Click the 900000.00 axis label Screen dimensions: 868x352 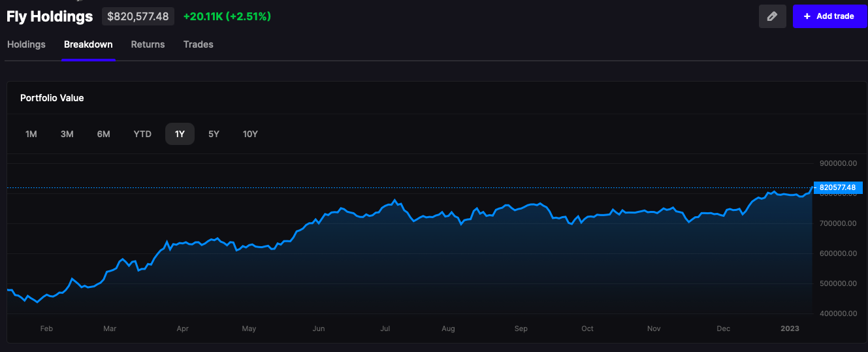tap(837, 163)
